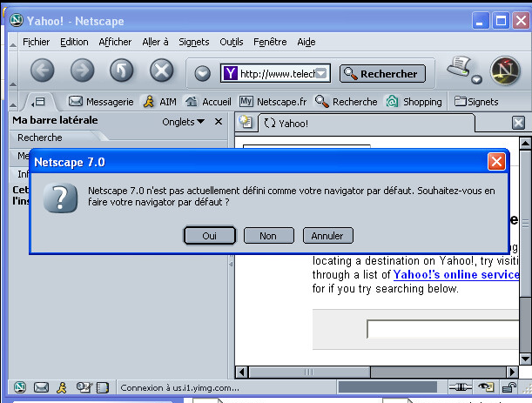
Task: Click the horizontal scrollbar thumb
Action: click(309, 373)
